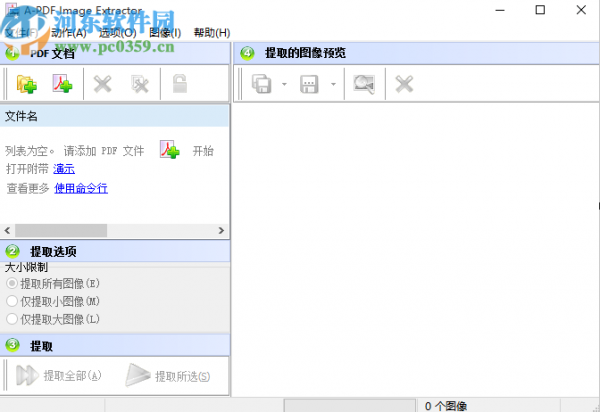Minimize the A-PDF Image Extractor window
The width and height of the screenshot is (600, 412).
click(500, 10)
